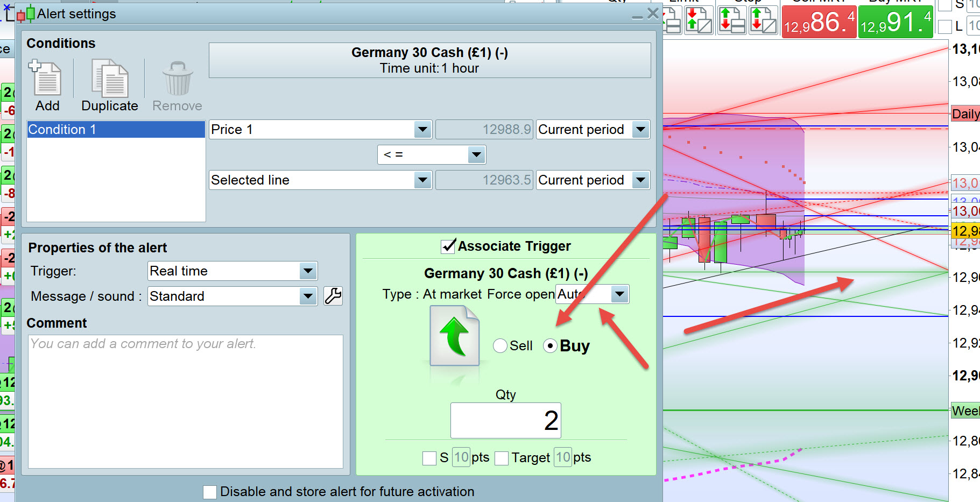
Task: Click the 'Trigger:' label
Action: tap(53, 271)
